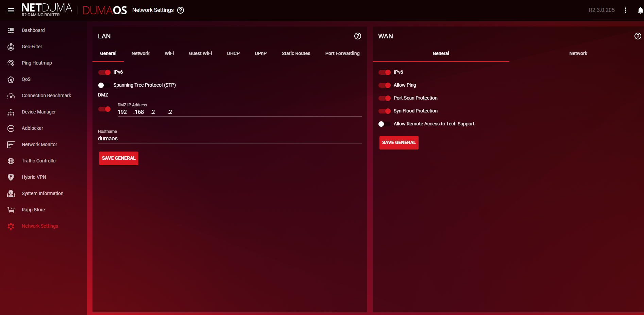Click Save General in WAN panel
The height and width of the screenshot is (315, 644).
coord(399,143)
